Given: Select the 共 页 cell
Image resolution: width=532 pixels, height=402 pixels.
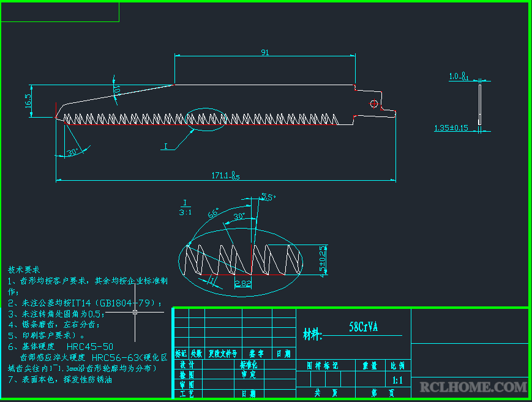Looking at the screenshot, I should (x=326, y=393).
